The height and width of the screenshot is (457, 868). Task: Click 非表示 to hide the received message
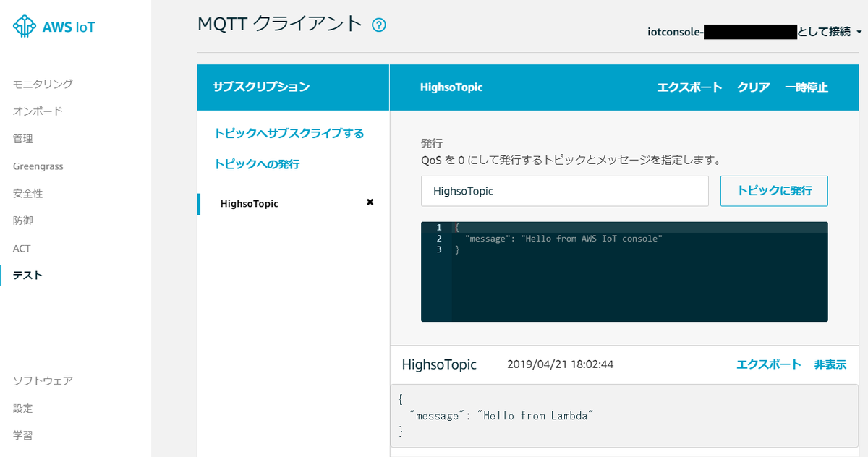830,364
